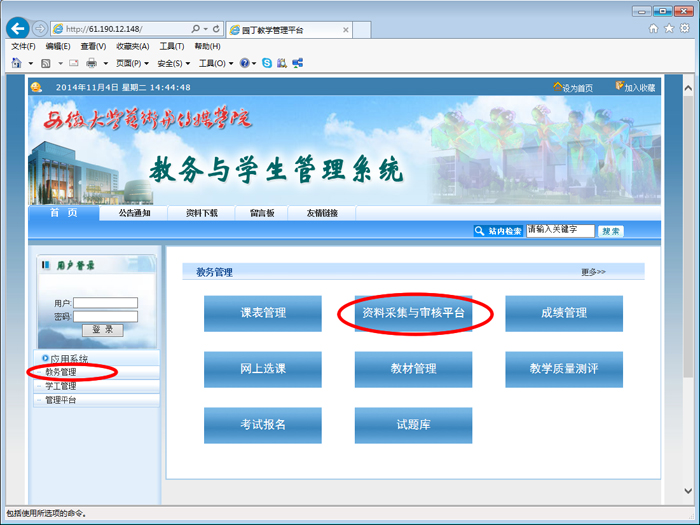Expand the 学工管理 item in left sidebar
This screenshot has height=525, width=700.
(60, 386)
